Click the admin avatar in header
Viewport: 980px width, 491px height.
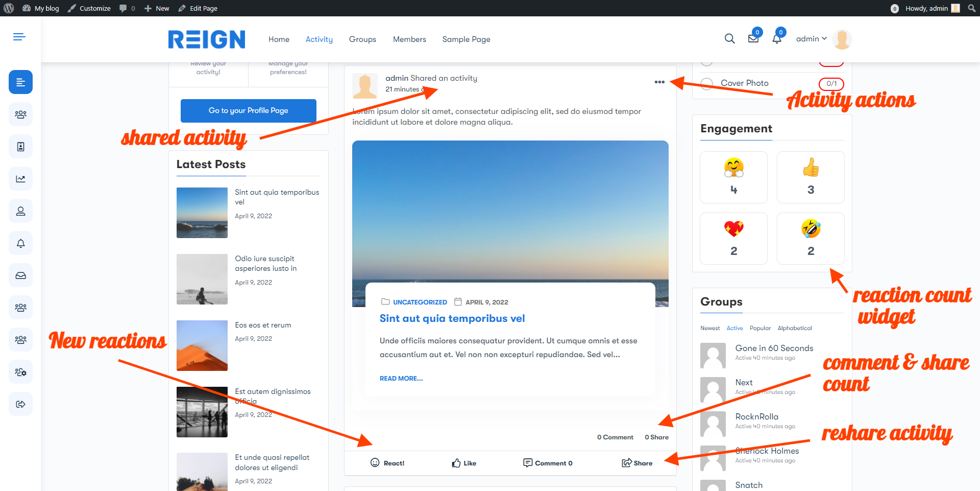point(842,39)
